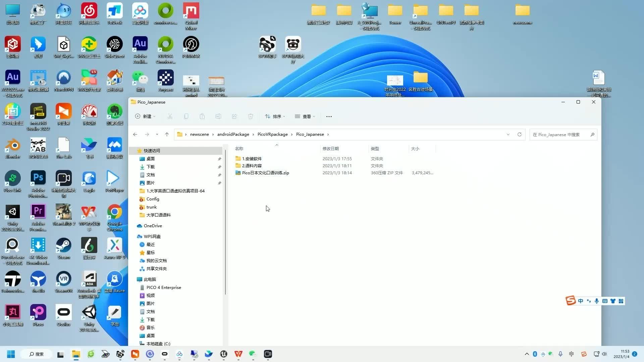This screenshot has height=362, width=644.
Task: Click the Windows Start button in taskbar
Action: 11,354
